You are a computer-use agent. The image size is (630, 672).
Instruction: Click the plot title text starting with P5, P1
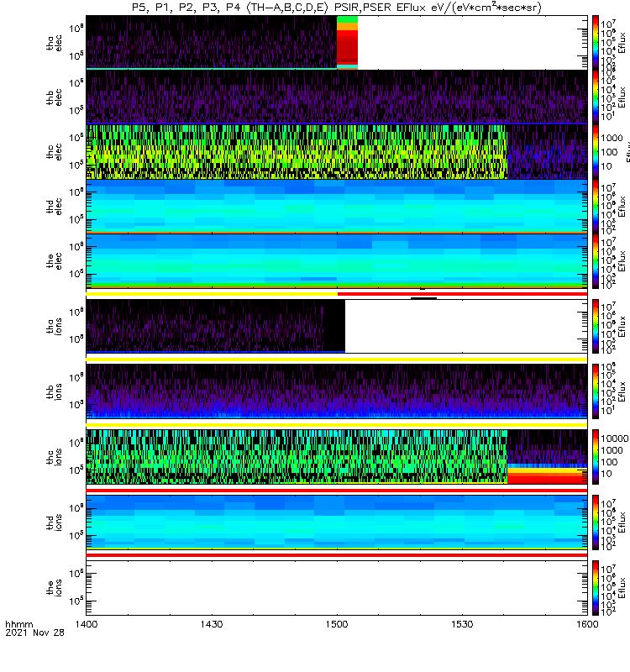337,8
